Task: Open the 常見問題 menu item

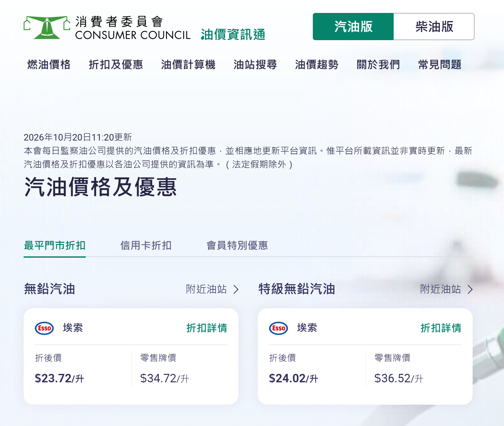Action: pos(440,64)
